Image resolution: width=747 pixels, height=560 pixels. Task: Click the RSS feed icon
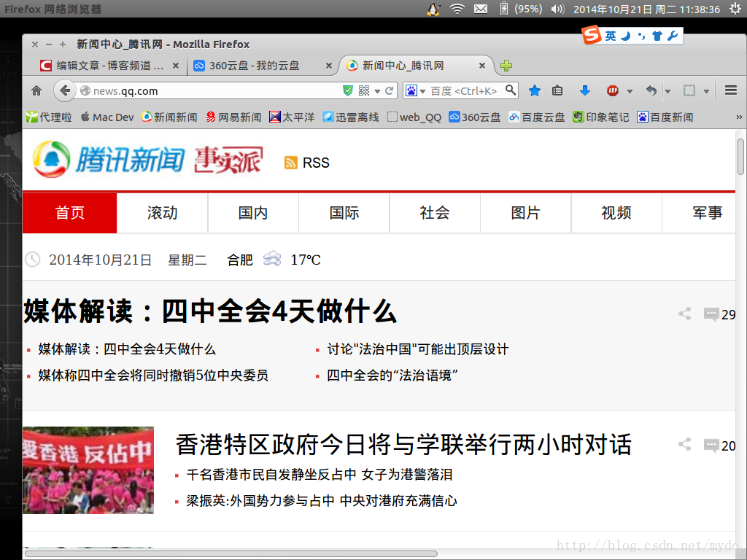coord(290,163)
